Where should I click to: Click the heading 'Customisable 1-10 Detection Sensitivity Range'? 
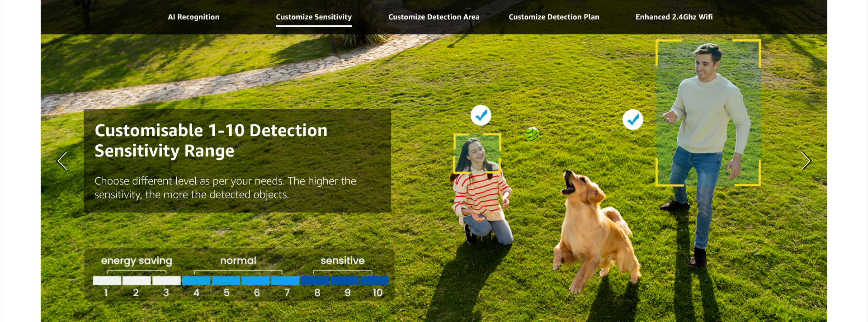click(211, 140)
